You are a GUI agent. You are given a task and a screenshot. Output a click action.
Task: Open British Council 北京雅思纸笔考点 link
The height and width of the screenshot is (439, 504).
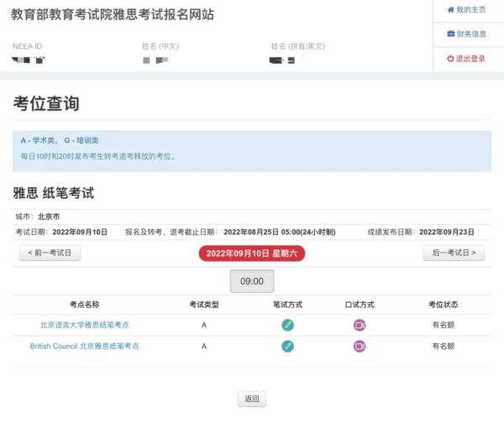pos(85,346)
